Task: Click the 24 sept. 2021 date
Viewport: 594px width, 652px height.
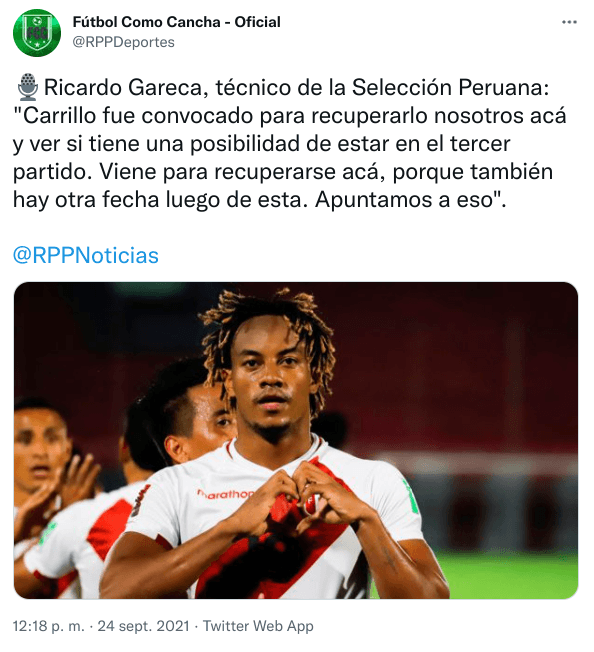Action: [143, 626]
